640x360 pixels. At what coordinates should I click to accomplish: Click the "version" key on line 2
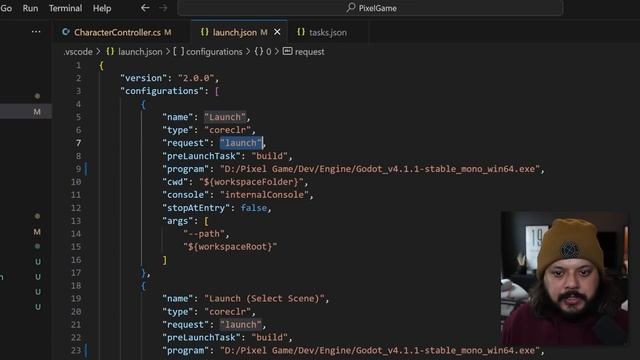(x=144, y=78)
